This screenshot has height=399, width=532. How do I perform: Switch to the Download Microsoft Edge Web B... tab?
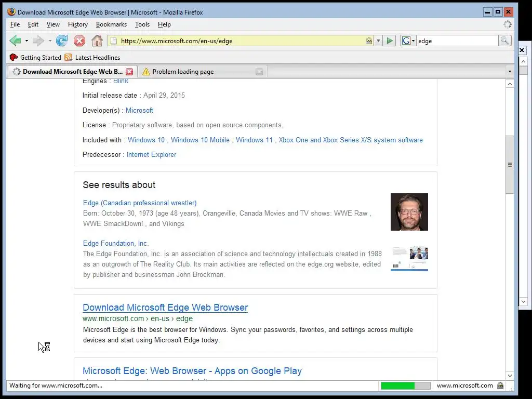72,72
